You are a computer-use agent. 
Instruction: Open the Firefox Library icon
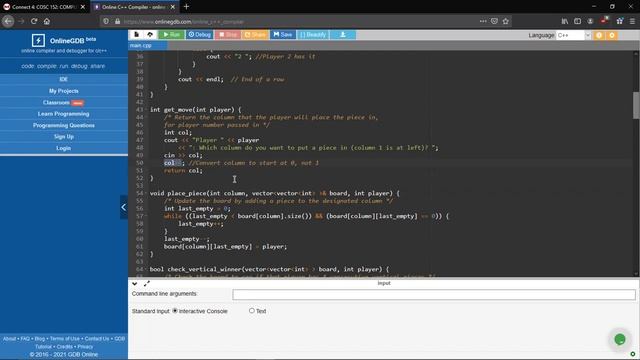pos(564,21)
